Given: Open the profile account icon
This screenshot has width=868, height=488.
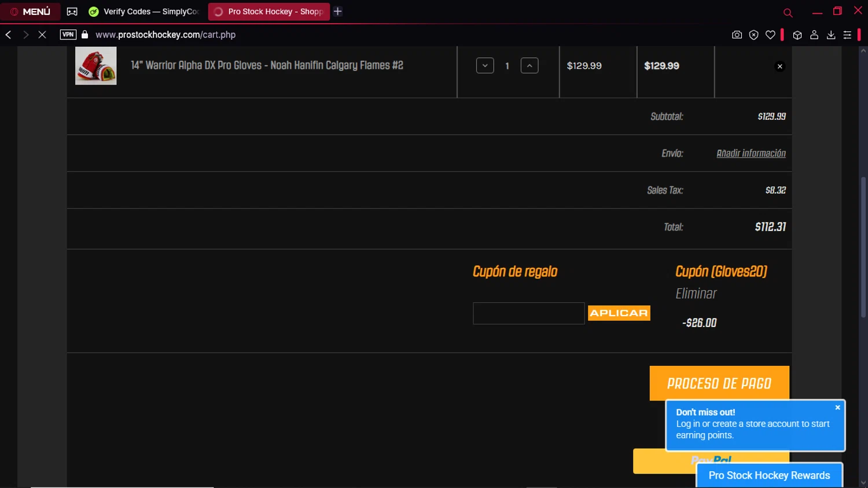Looking at the screenshot, I should click(x=814, y=35).
